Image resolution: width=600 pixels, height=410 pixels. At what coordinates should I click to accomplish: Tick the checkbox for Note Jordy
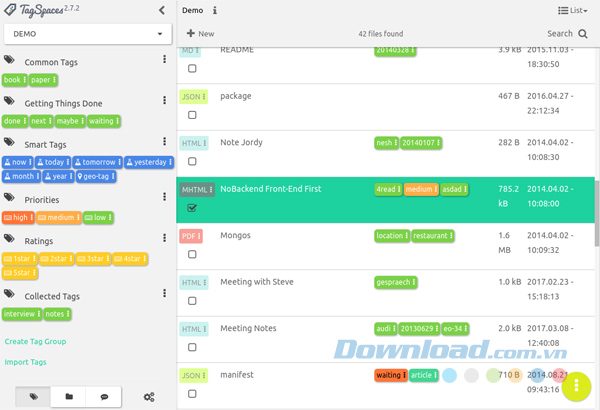click(x=192, y=162)
